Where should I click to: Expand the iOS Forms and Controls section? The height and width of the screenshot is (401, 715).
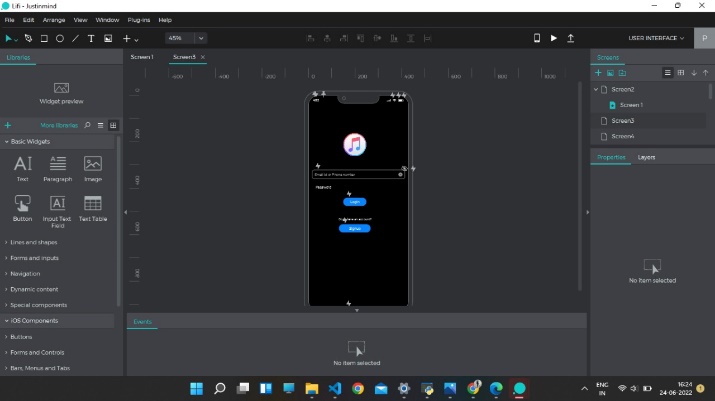[35, 353]
